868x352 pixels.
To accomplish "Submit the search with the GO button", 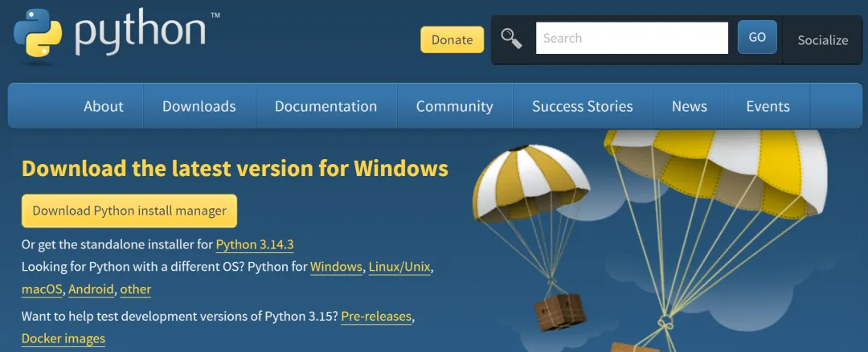I will (757, 37).
